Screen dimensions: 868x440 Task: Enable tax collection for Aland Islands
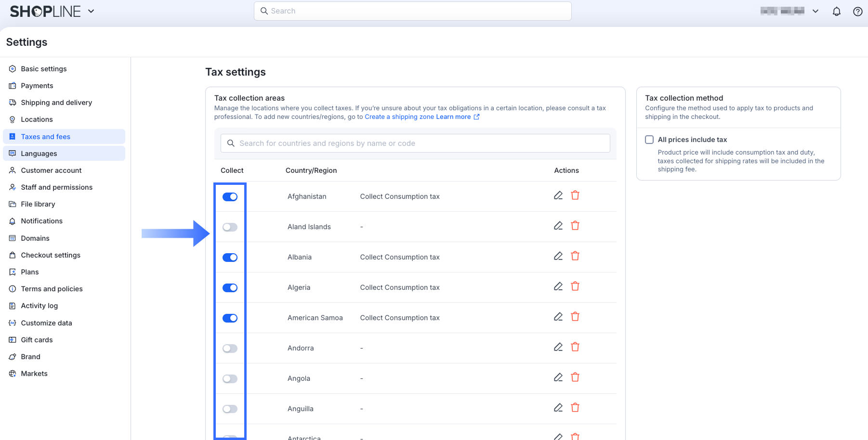pos(230,227)
